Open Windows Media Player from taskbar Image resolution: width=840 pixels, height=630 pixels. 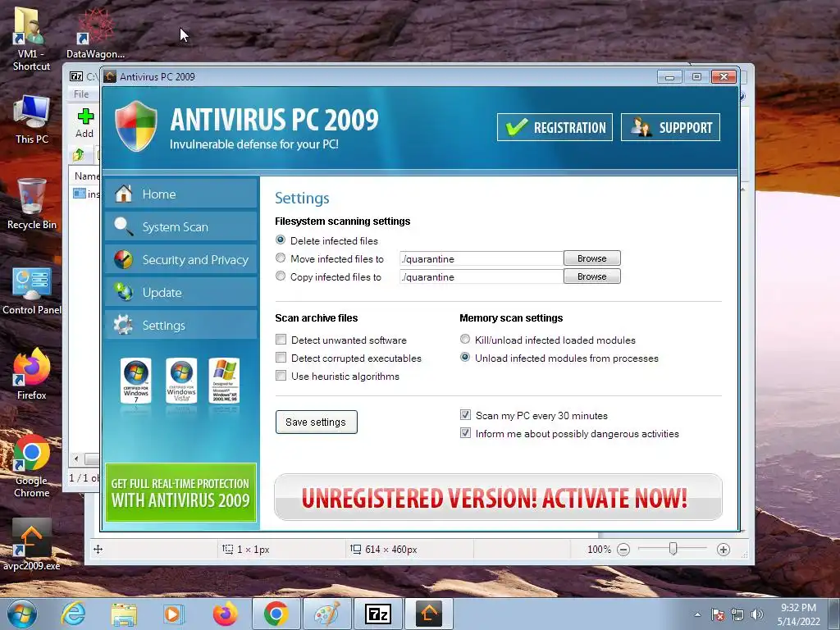pos(173,614)
